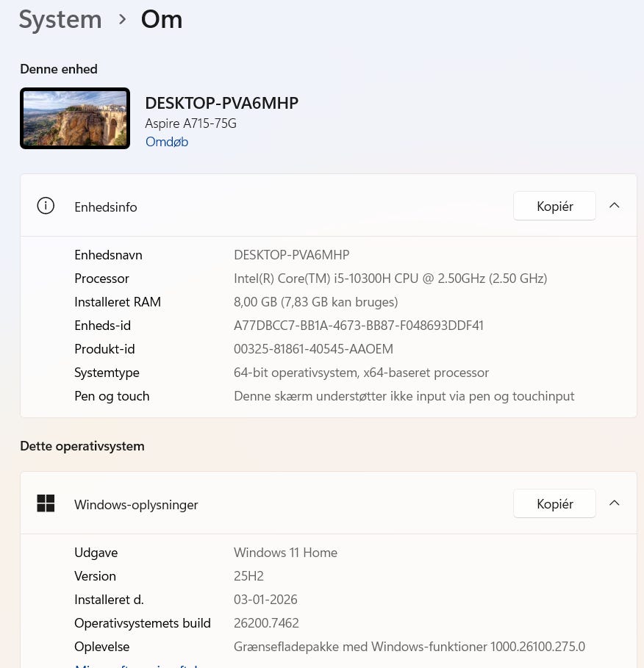The image size is (644, 668).
Task: Click the Omdøb rename link
Action: (x=166, y=142)
